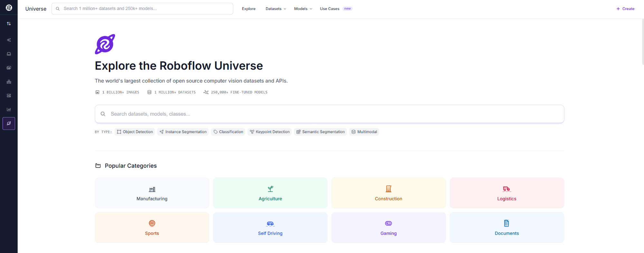Open the Self Driving category label
The image size is (644, 253).
(x=270, y=233)
